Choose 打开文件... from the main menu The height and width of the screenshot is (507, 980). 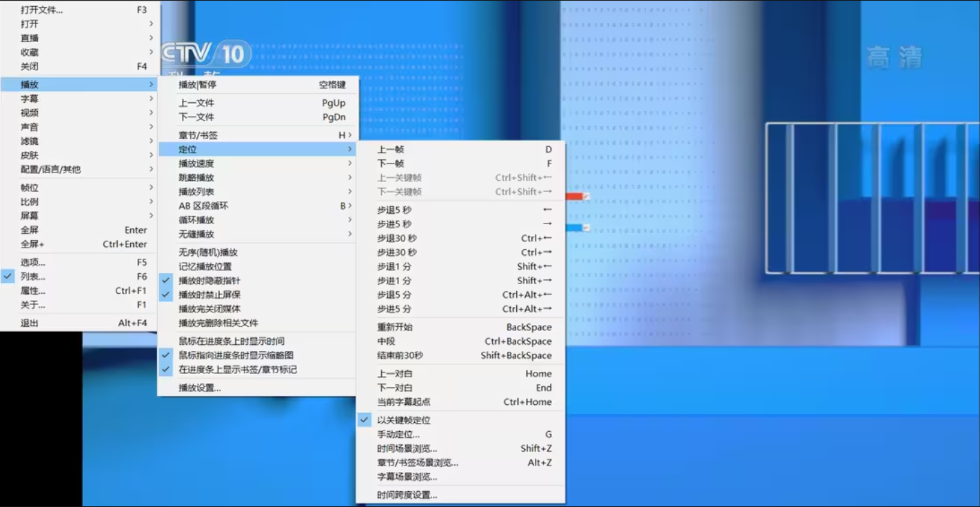[80, 10]
